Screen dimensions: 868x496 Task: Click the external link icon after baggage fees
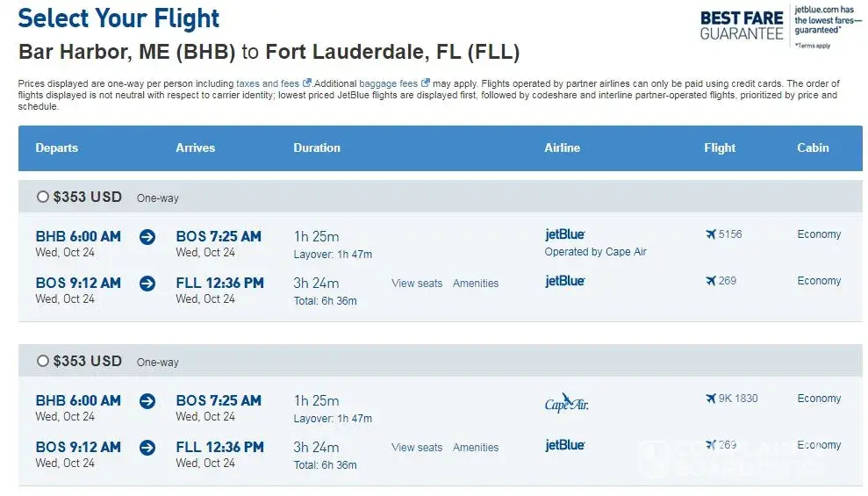[425, 83]
